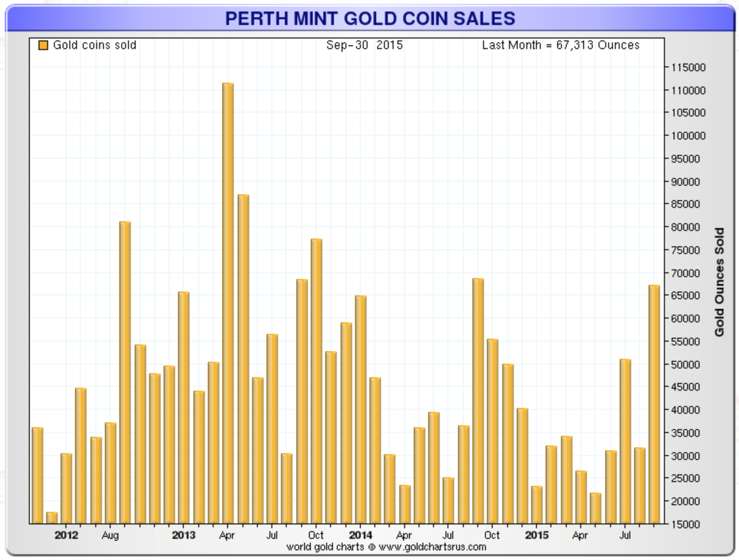Click the Last Month = 67,313 Ounces label
The image size is (739, 560).
[x=561, y=45]
